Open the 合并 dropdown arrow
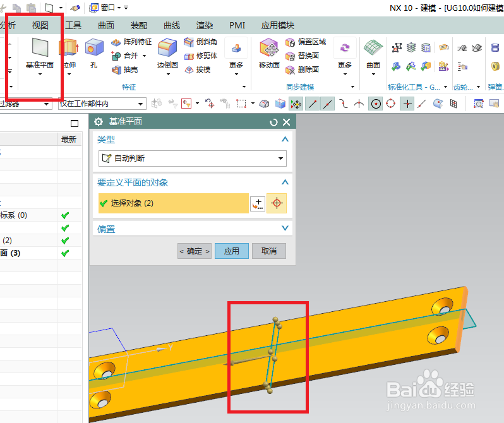 (x=145, y=56)
